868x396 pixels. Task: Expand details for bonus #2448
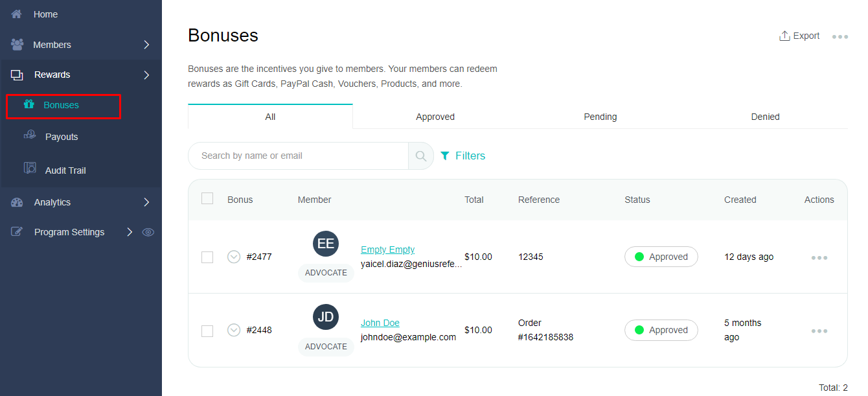pyautogui.click(x=234, y=330)
